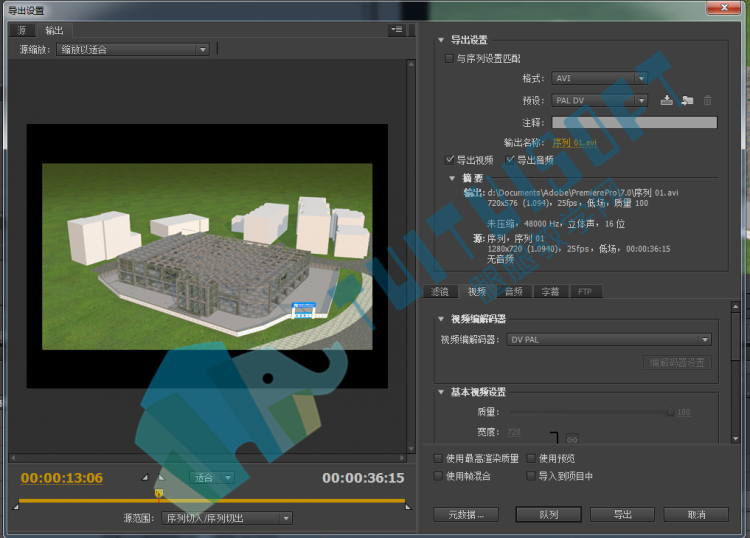Click the width-height link icon
This screenshot has width=750, height=538.
572,439
